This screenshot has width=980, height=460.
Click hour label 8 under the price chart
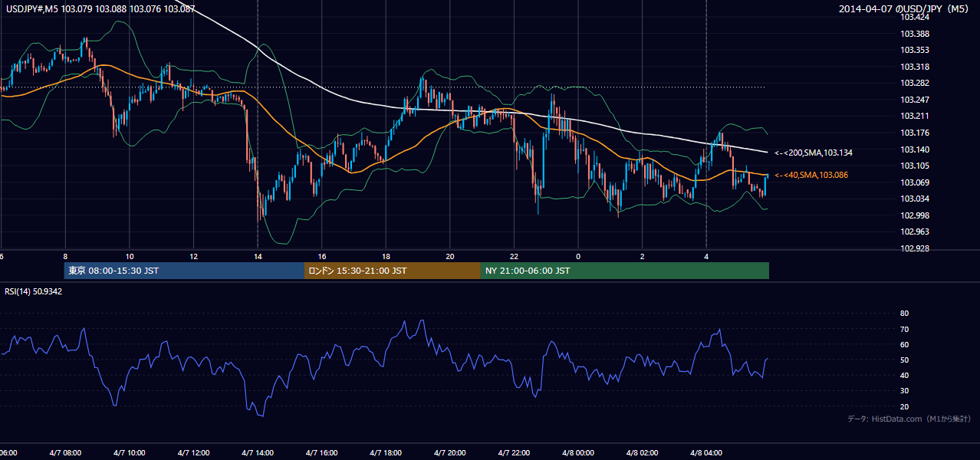(x=65, y=256)
